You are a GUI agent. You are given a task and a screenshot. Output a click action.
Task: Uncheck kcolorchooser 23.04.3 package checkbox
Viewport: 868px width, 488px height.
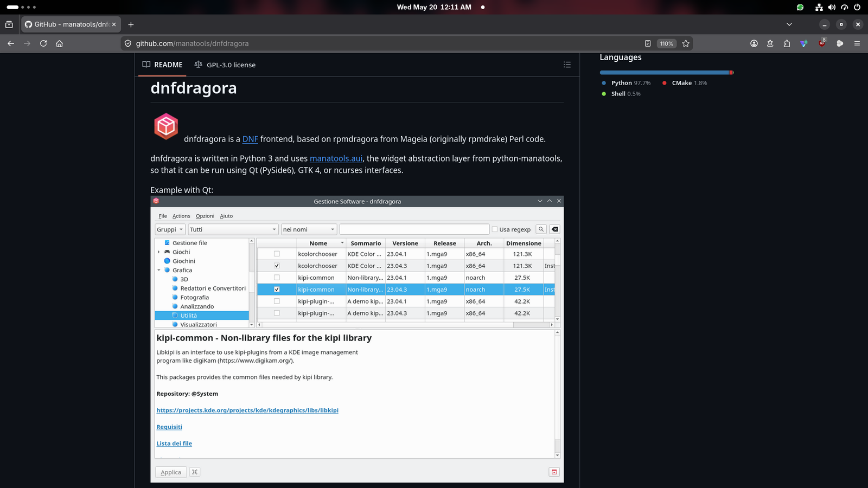coord(277,266)
